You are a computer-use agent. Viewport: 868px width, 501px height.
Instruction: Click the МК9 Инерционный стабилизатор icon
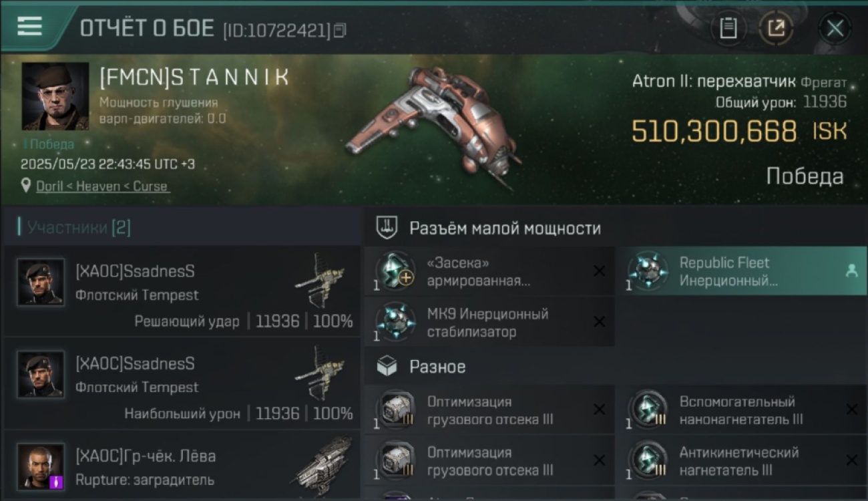[x=395, y=321]
